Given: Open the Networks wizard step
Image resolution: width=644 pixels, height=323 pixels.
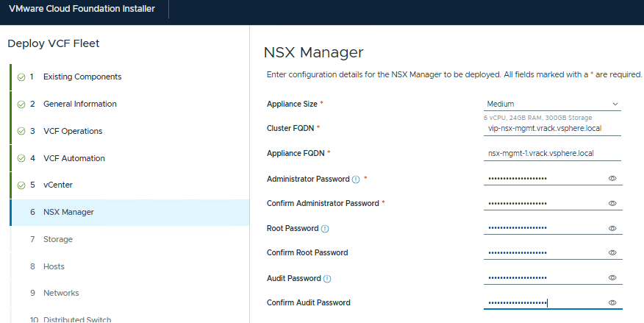Looking at the screenshot, I should 60,293.
